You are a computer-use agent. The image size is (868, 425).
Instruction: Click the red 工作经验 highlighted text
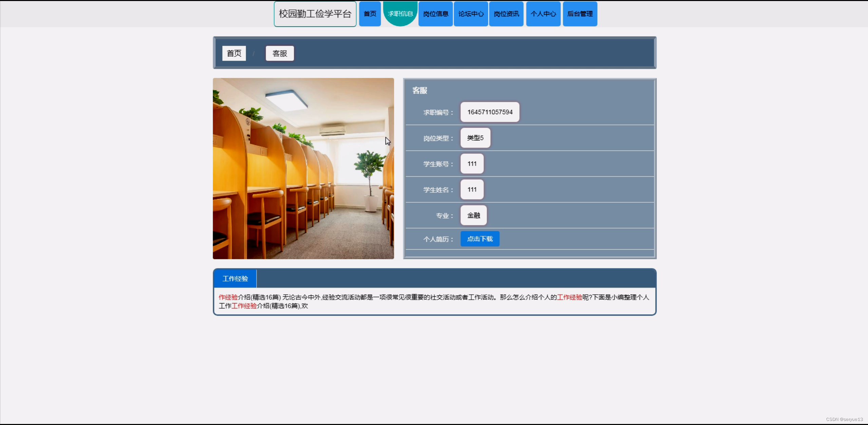[569, 297]
